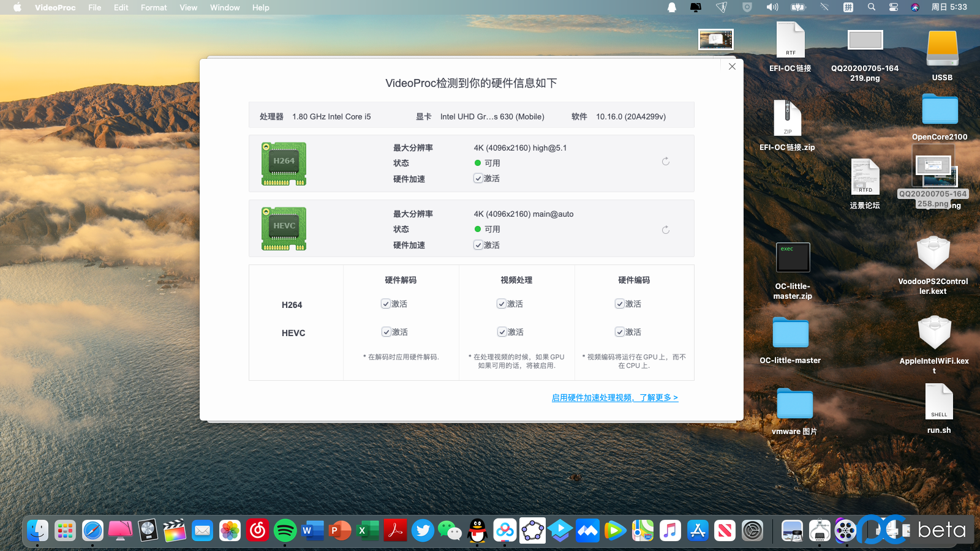Click the clock showing 周日 5:33
The image size is (980, 551).
949,7
